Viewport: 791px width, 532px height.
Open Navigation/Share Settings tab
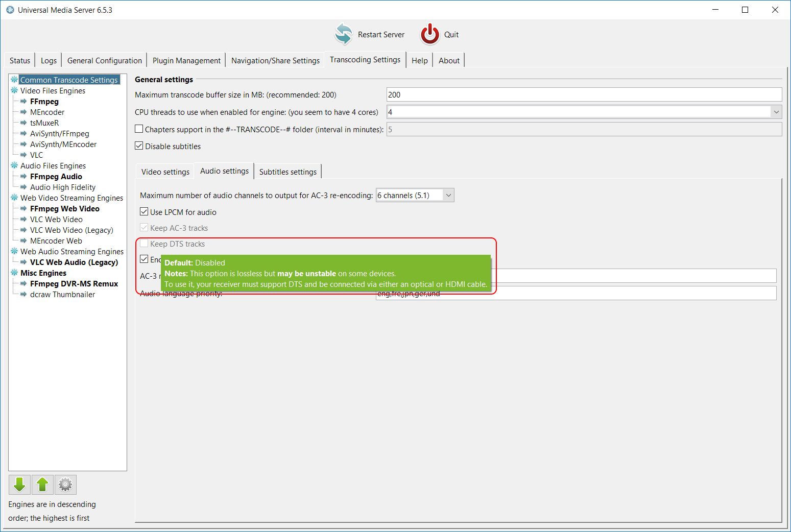coord(275,60)
